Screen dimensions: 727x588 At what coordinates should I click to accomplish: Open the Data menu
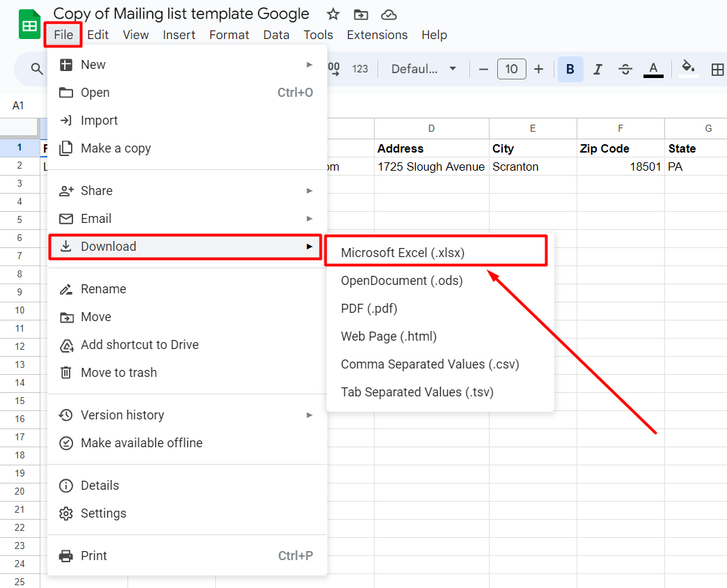pyautogui.click(x=276, y=35)
